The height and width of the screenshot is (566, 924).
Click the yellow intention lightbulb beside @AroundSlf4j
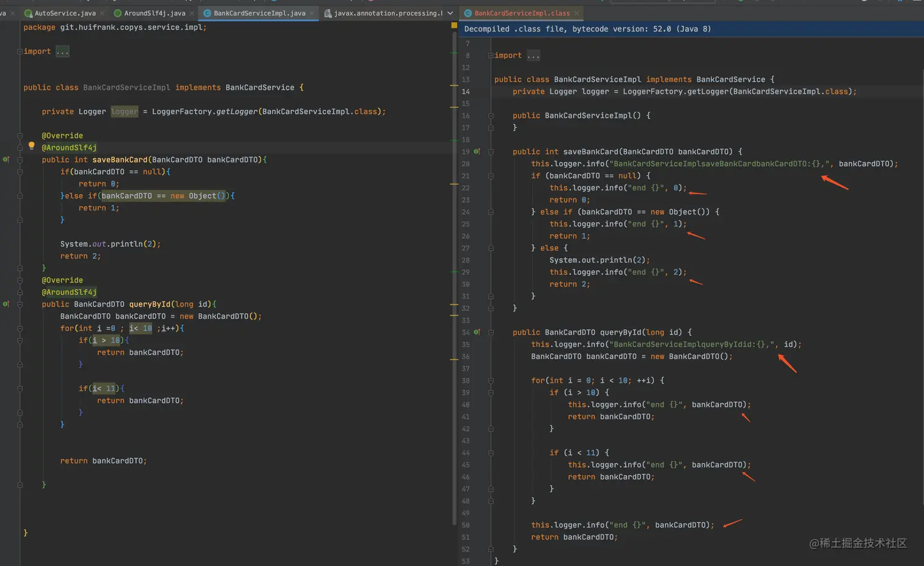click(x=32, y=146)
